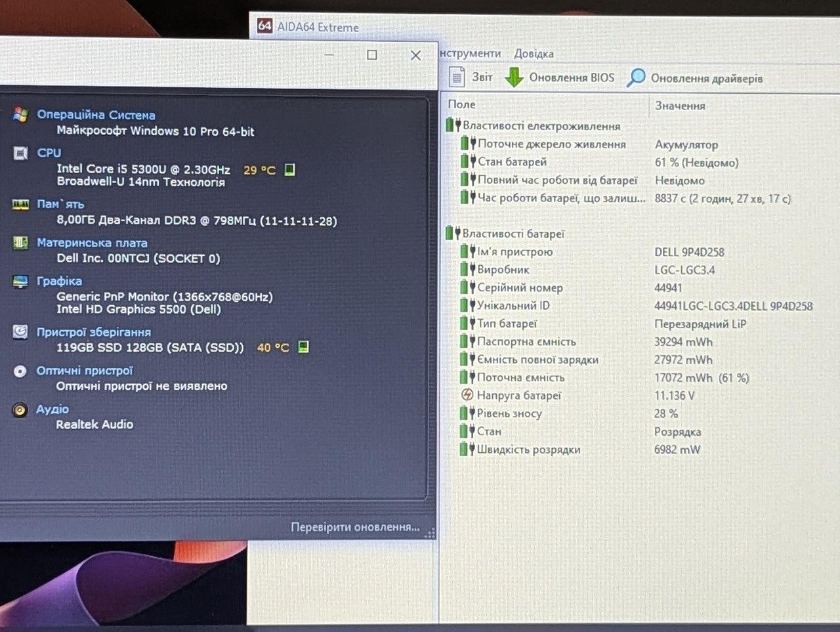Image resolution: width=840 pixels, height=632 pixels.
Task: Open the Аудіо section link
Action: tap(52, 409)
